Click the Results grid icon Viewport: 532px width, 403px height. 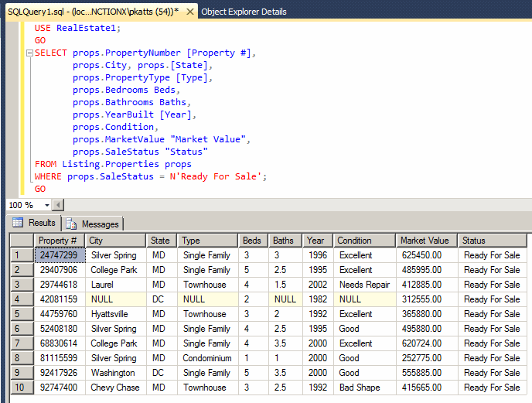[18, 223]
